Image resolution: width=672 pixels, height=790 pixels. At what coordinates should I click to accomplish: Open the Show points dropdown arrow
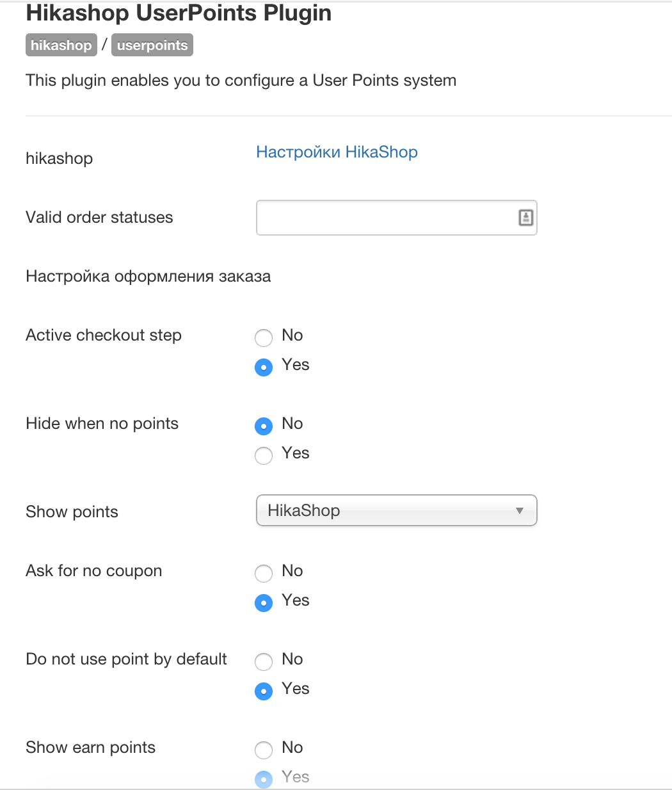pyautogui.click(x=520, y=511)
